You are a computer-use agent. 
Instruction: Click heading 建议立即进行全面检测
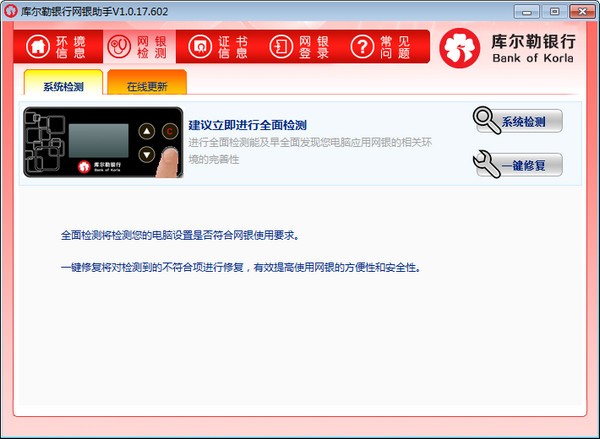click(248, 125)
